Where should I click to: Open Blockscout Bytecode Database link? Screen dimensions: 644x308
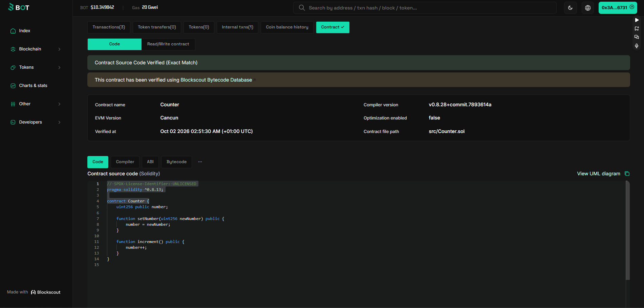tap(216, 80)
